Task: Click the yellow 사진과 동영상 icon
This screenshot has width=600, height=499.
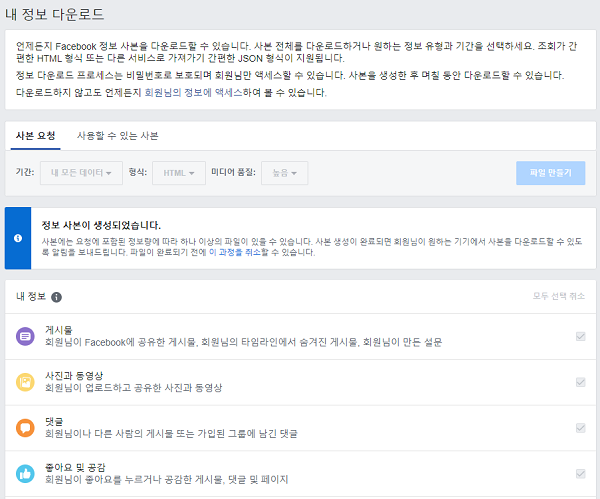Action: (25, 382)
